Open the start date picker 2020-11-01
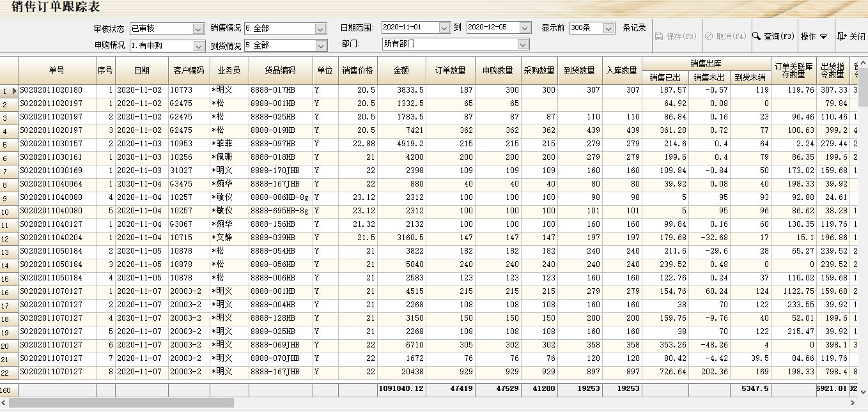Viewport: 868px width, 412px height. click(444, 28)
